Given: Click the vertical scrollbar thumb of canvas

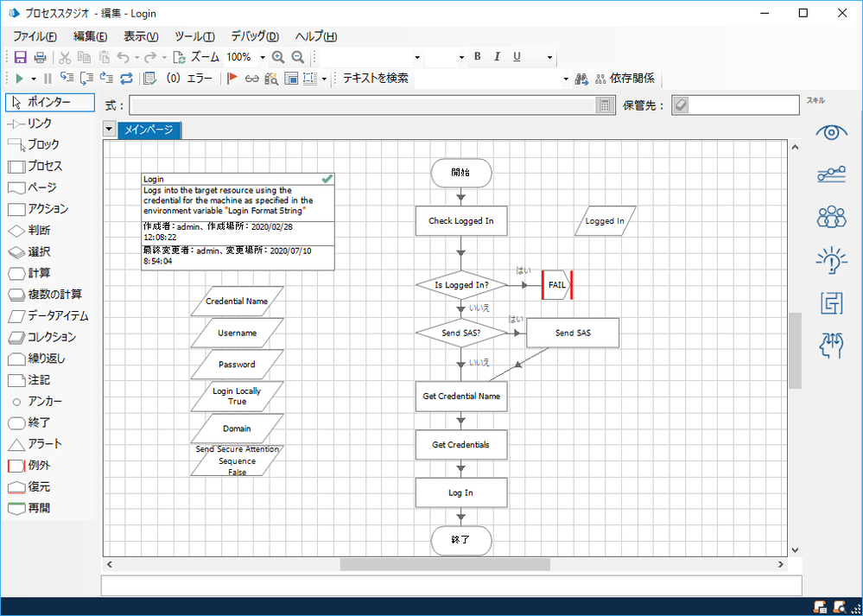Looking at the screenshot, I should (795, 351).
